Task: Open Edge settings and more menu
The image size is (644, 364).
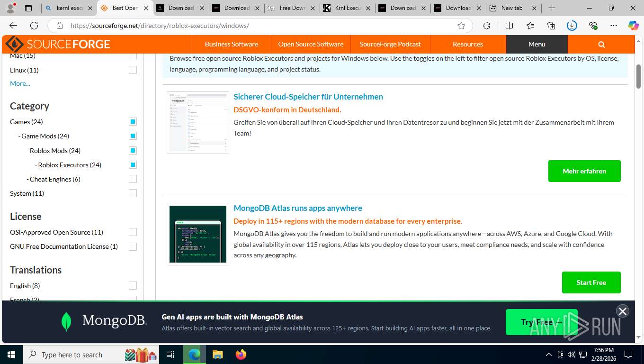Action: click(x=614, y=26)
